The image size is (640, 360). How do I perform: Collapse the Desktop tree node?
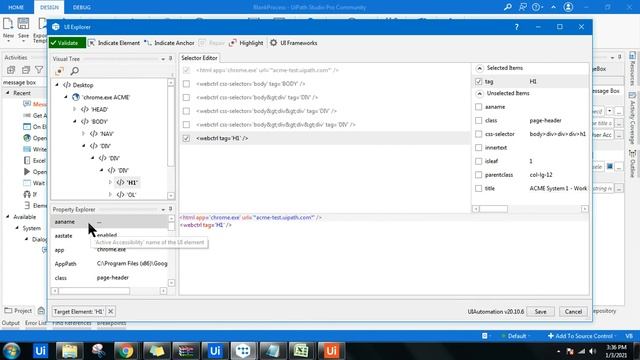[57, 85]
